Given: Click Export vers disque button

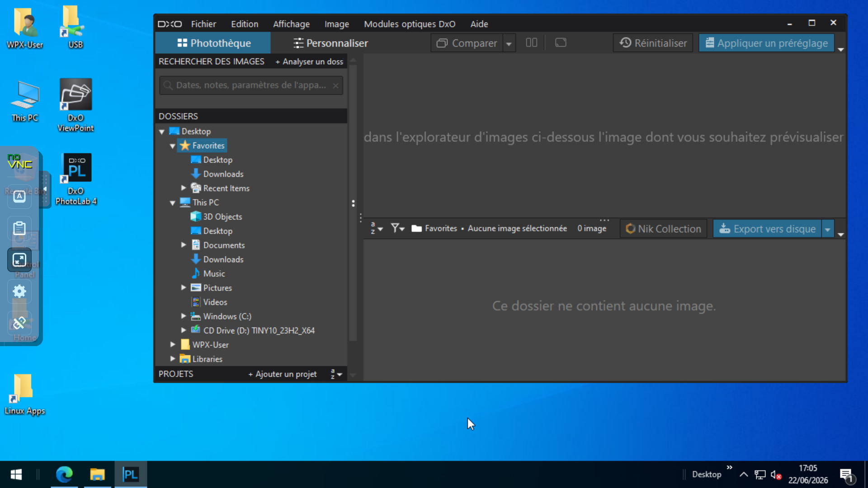Looking at the screenshot, I should pyautogui.click(x=768, y=229).
